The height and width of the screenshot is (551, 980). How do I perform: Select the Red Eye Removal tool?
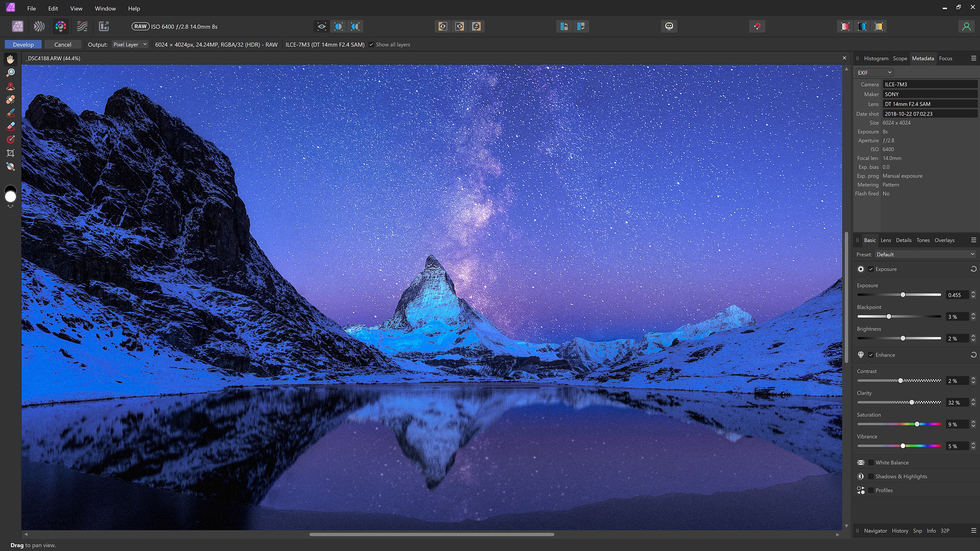click(x=10, y=86)
